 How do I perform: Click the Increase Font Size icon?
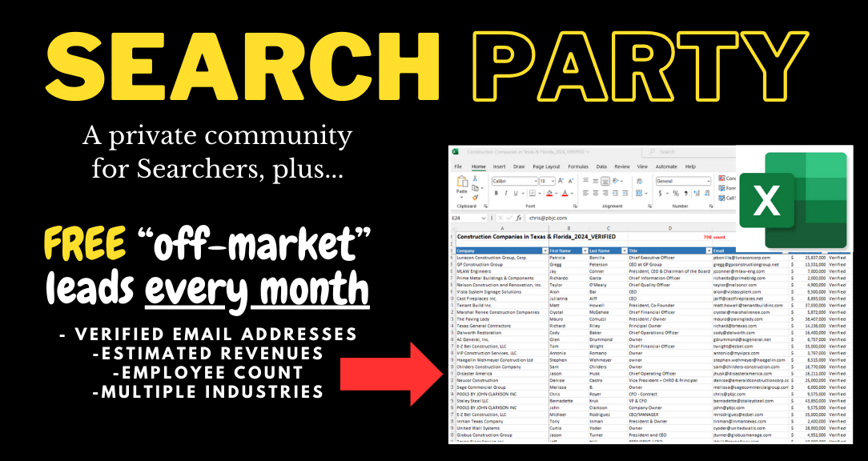[561, 181]
